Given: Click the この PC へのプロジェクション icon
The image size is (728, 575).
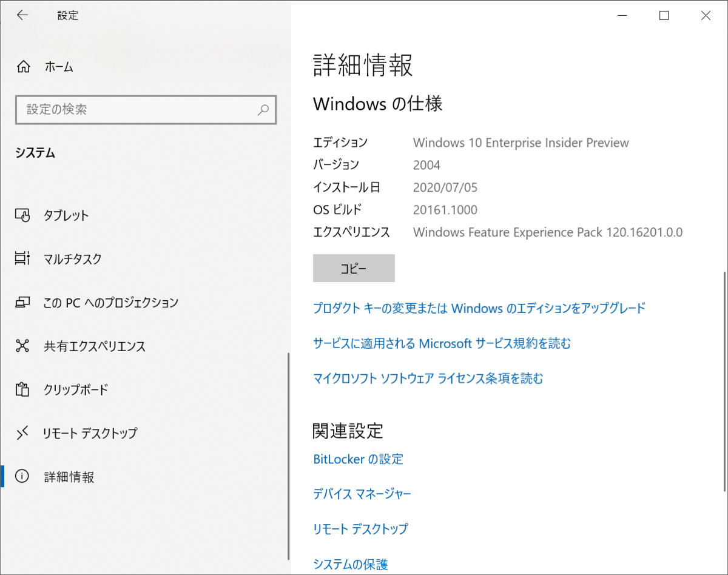Looking at the screenshot, I should point(22,302).
